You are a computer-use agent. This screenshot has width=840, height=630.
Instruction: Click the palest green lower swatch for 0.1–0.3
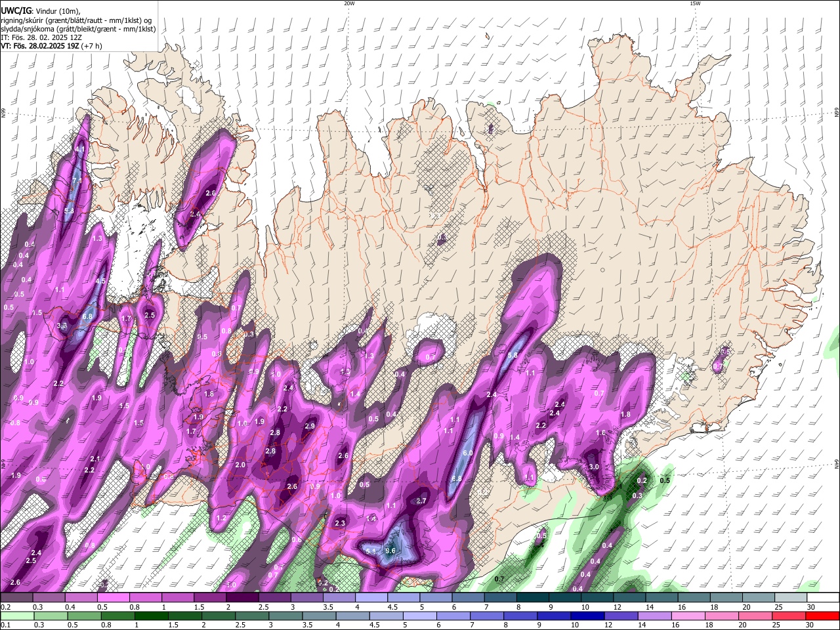pos(16,616)
